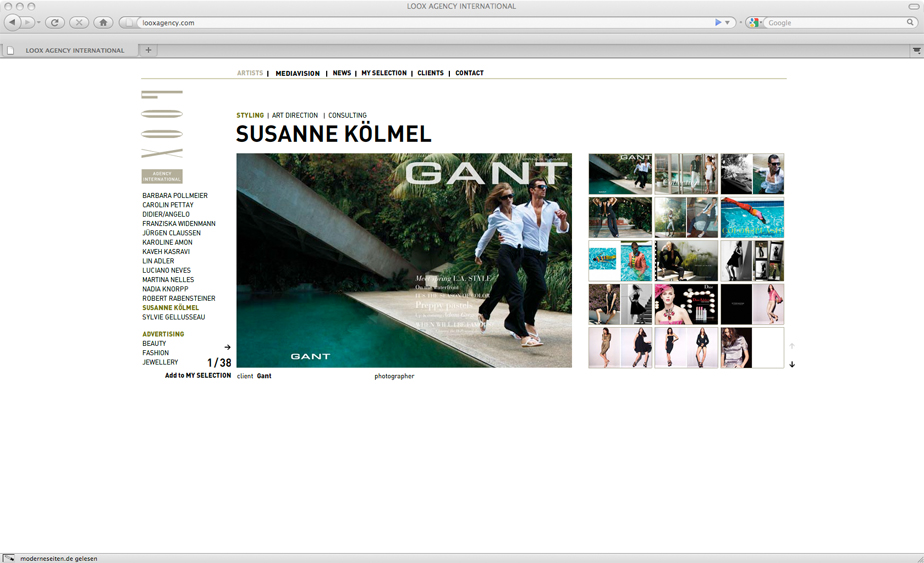
Task: Open the MEDIAVISION menu item
Action: point(297,73)
